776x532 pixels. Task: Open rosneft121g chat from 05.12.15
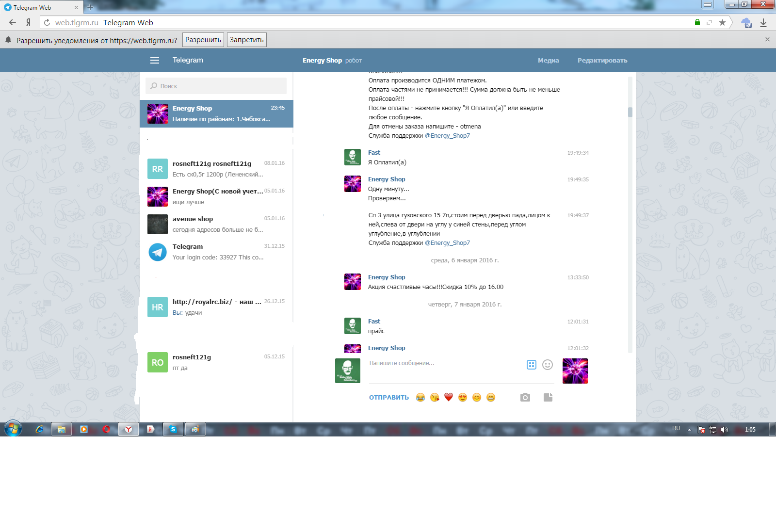(x=216, y=362)
